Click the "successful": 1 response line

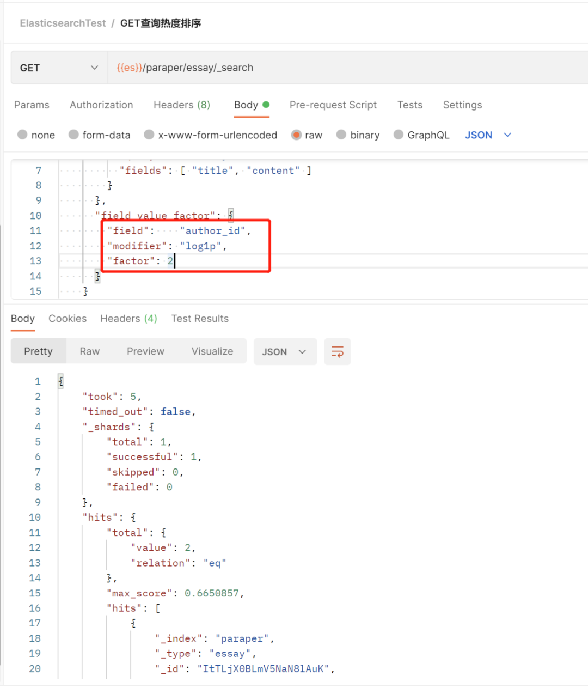coord(154,457)
